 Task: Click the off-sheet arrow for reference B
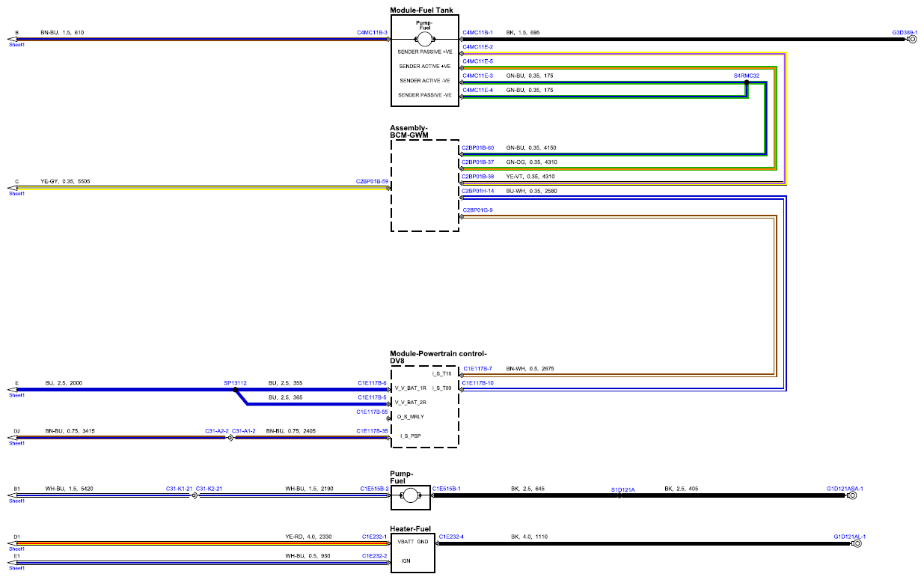13,39
